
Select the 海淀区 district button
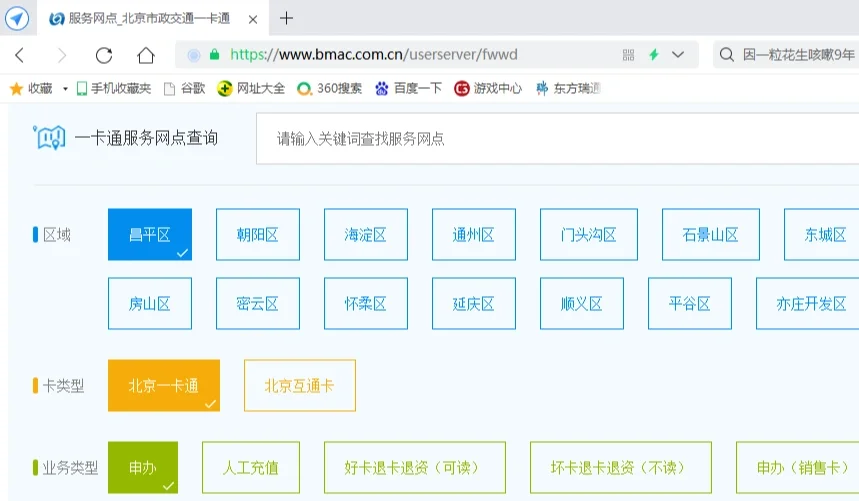click(365, 235)
